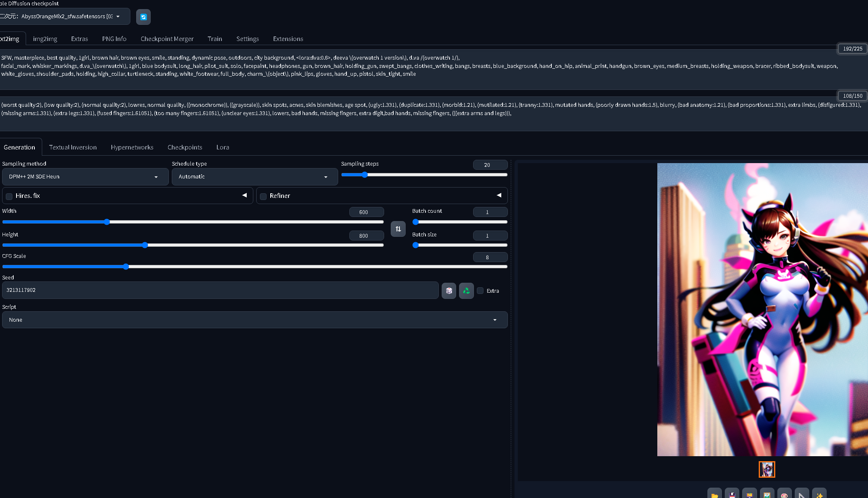Click the Batch count slider handle
Screen dimensions: 868x498
tap(416, 222)
